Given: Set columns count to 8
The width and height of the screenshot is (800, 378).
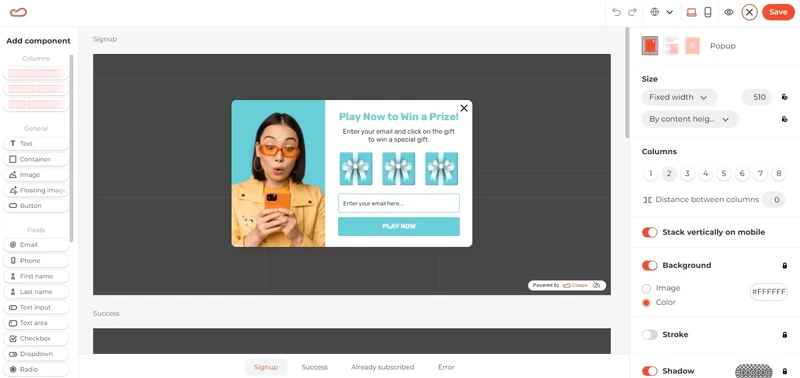Looking at the screenshot, I should tap(779, 173).
